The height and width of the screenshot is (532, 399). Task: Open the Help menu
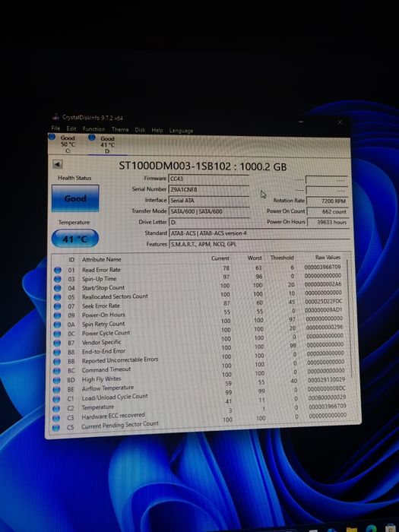pos(157,130)
